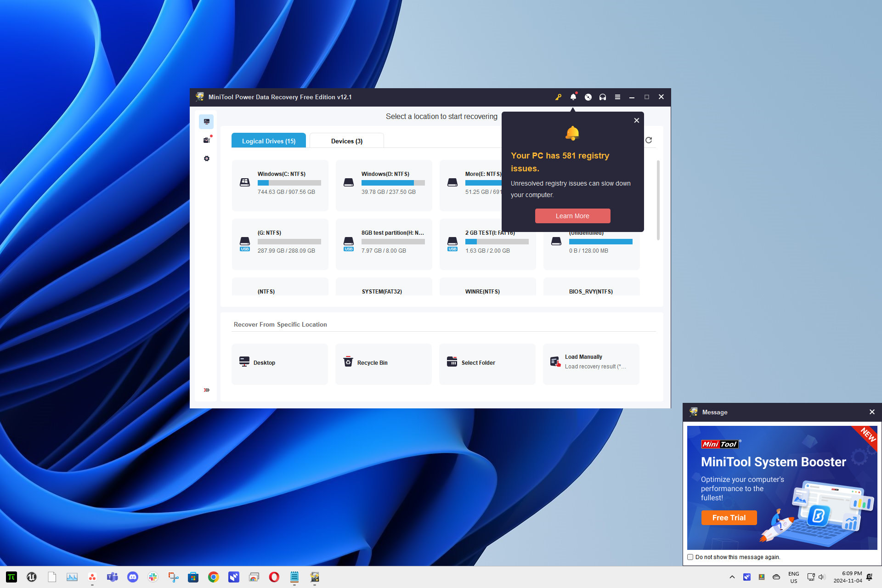Expand the sidebar collapsed panel arrows
The height and width of the screenshot is (588, 882).
pyautogui.click(x=207, y=390)
